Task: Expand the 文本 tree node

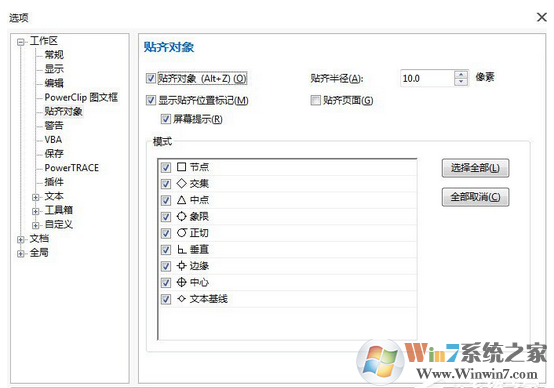Action: click(x=35, y=197)
